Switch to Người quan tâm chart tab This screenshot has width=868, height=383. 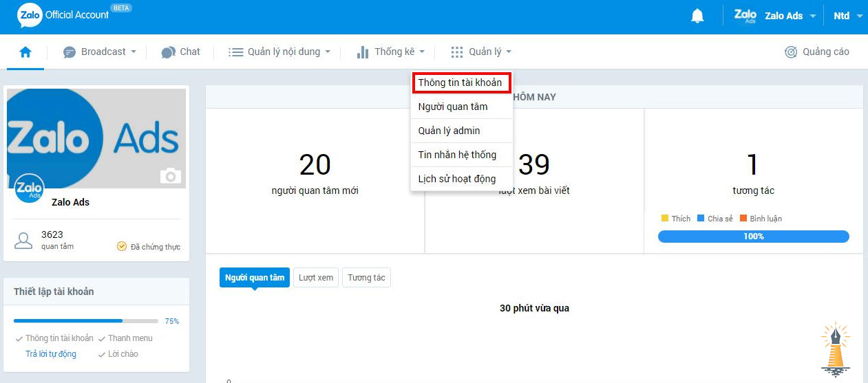pos(255,278)
